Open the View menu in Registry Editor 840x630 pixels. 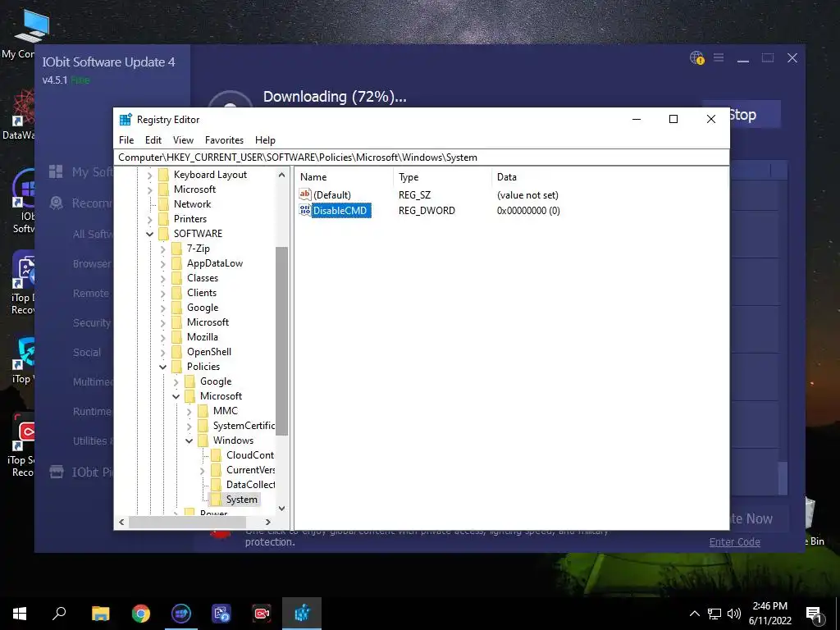coord(183,139)
